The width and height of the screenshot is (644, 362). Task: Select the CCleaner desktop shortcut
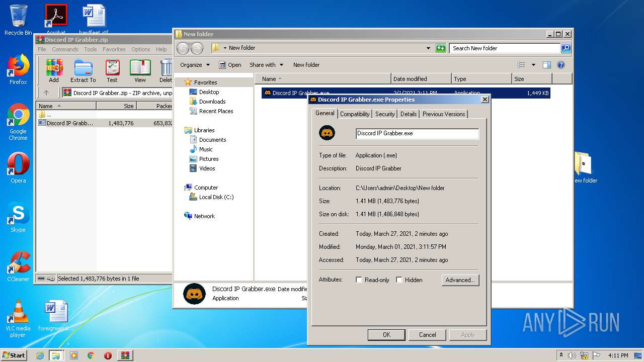[x=18, y=266]
